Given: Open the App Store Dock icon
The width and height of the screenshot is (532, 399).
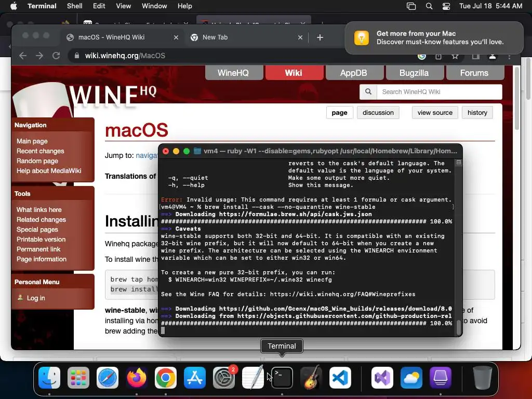Looking at the screenshot, I should pyautogui.click(x=195, y=378).
